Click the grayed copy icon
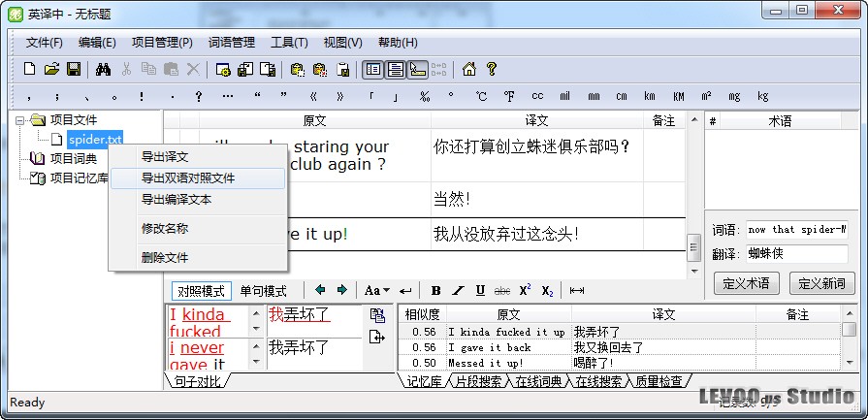The height and width of the screenshot is (420, 868). pos(148,69)
